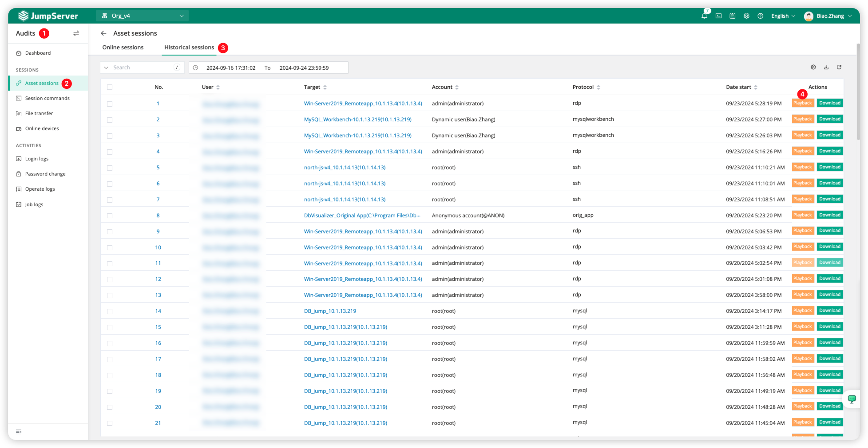Click the end date 2024-09-24 23:59:59 field
Screen dimensions: 868x448
click(x=304, y=68)
